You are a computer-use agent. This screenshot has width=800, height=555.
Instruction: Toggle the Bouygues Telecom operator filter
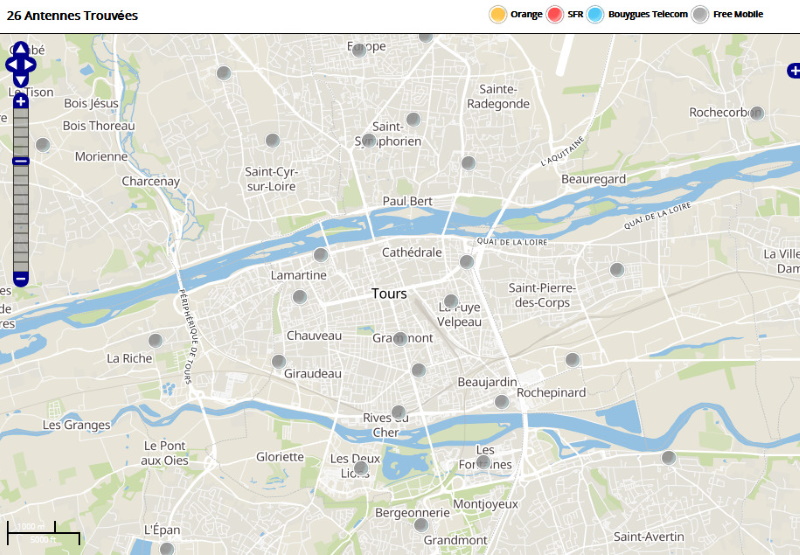coord(596,14)
